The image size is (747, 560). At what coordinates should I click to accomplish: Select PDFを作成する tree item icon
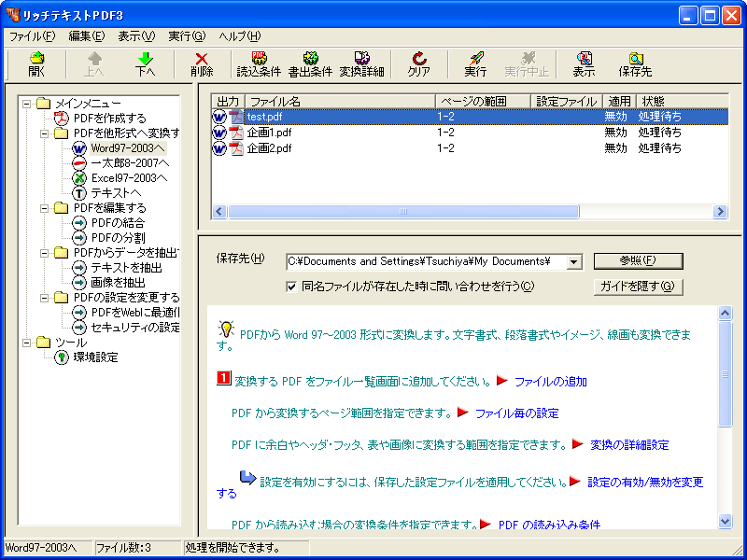[62, 119]
